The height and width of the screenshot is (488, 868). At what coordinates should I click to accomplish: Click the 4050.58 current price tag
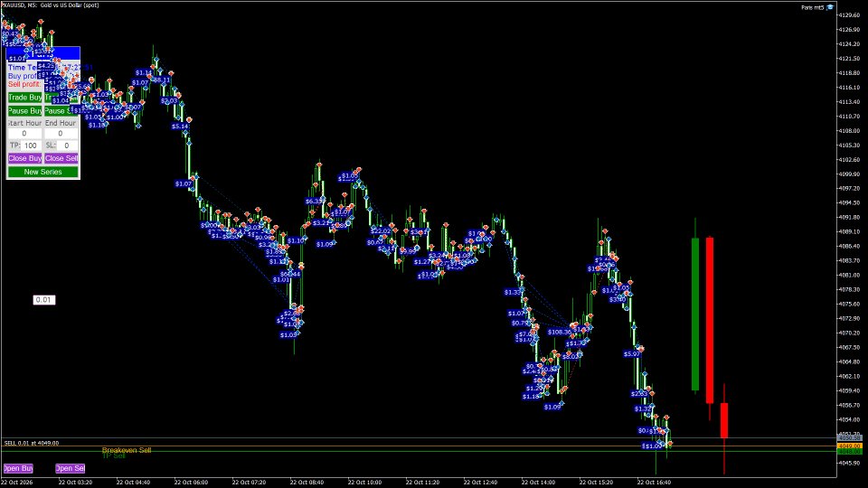coord(850,437)
